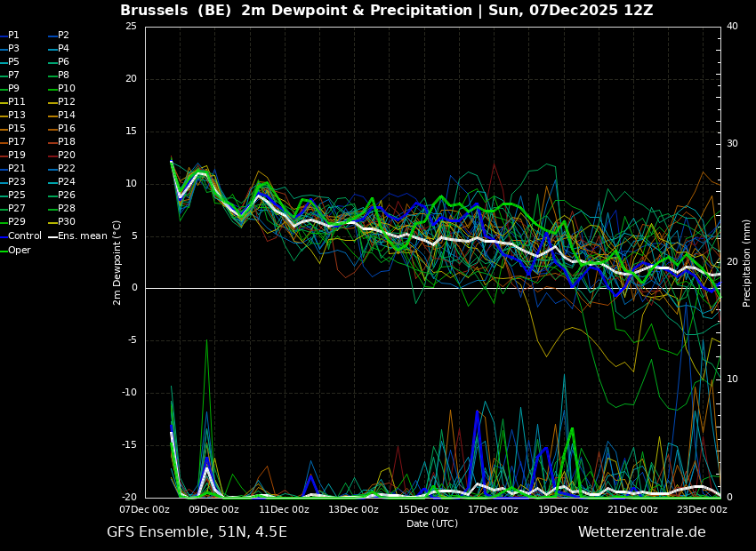Click the Date (UTC) axis title
The height and width of the screenshot is (551, 756).
coord(432,523)
